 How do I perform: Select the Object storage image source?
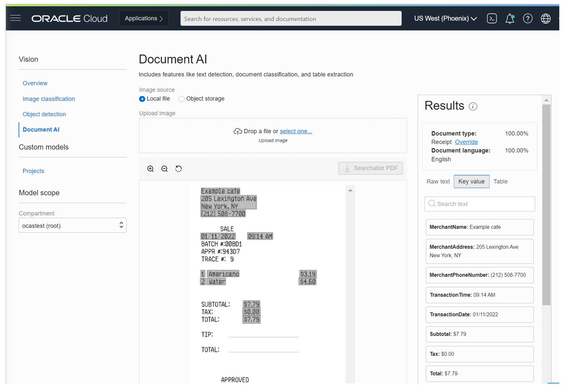click(x=182, y=98)
